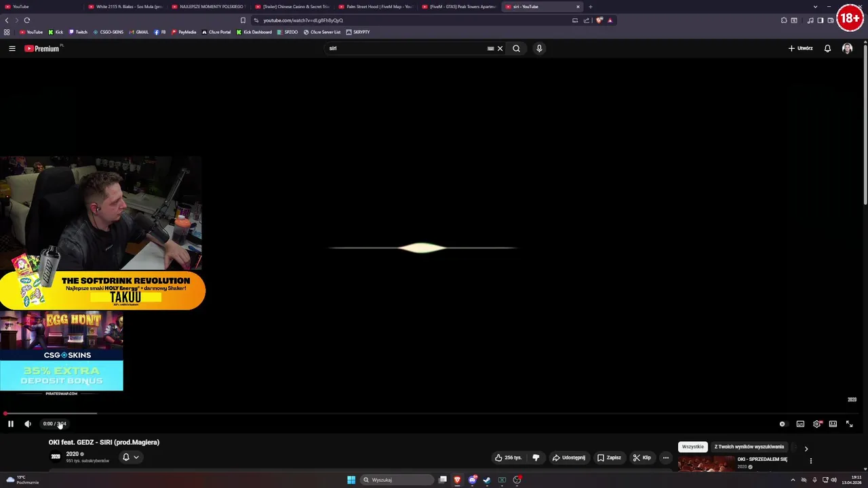Open the 2020 channel name link
Screen dimensions: 868x488
73,454
